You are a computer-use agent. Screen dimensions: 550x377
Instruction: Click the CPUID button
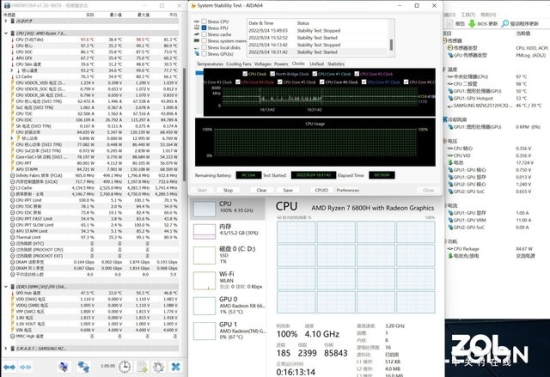pyautogui.click(x=321, y=190)
